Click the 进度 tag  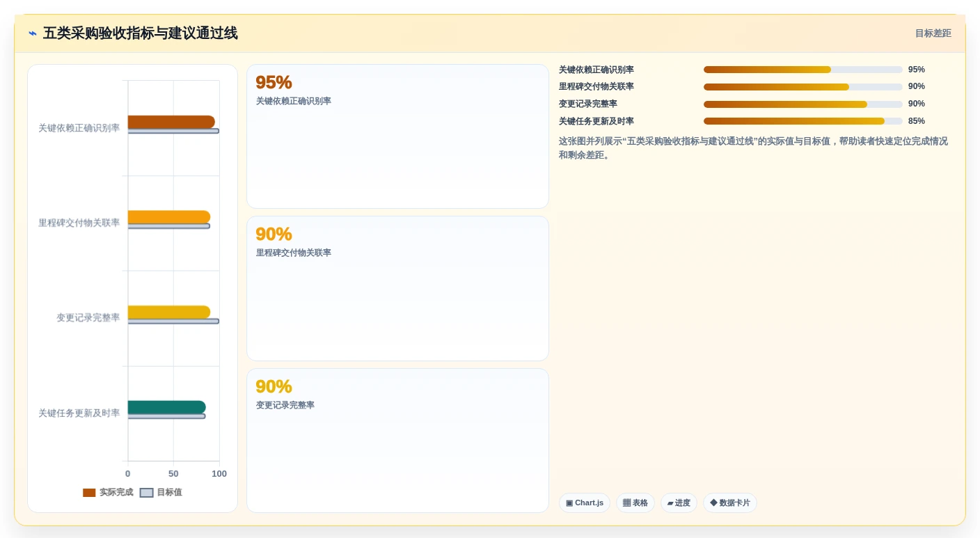pos(679,503)
